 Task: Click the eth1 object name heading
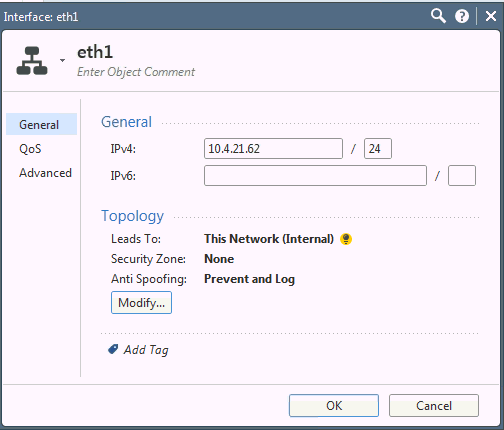(x=95, y=52)
